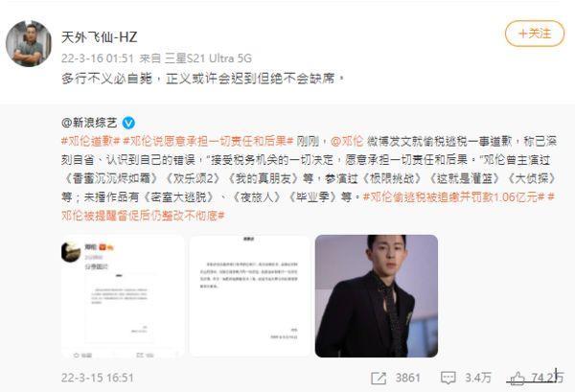Open the 天外飞仙-HZ username link

pyautogui.click(x=99, y=37)
